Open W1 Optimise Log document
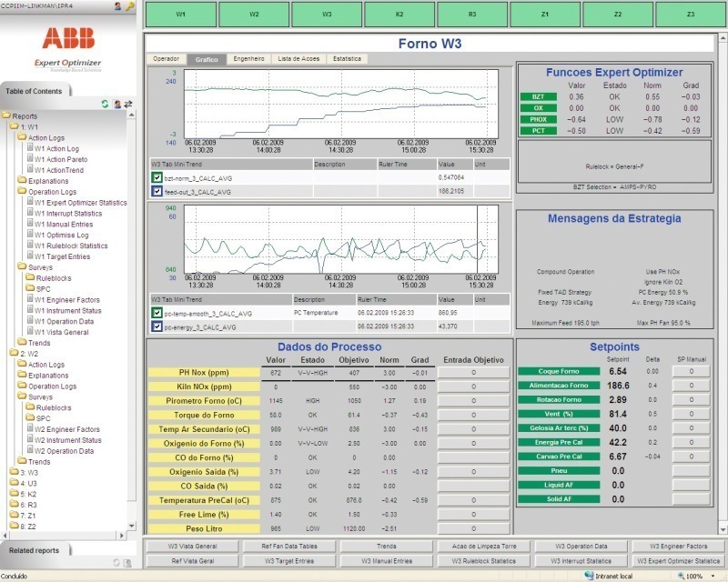 coord(62,235)
